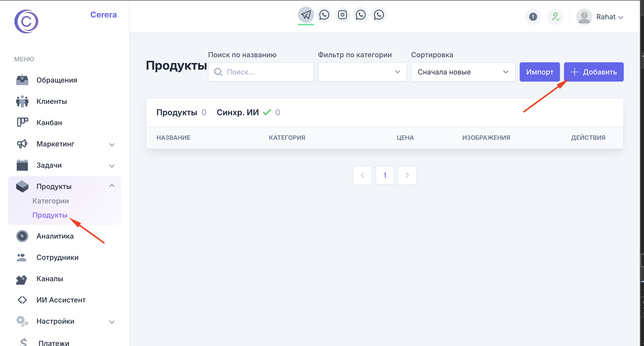Go to ИИ Ассистент section
The image size is (644, 346).
61,300
